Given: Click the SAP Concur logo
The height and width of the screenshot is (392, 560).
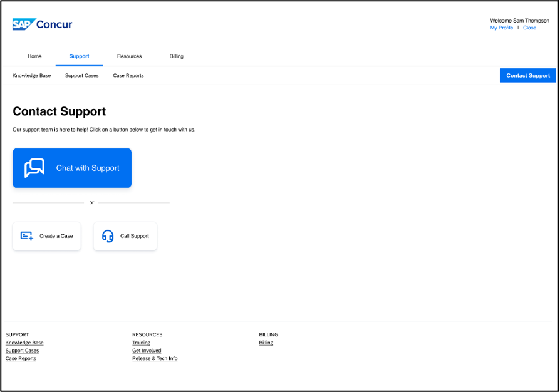Looking at the screenshot, I should [41, 24].
